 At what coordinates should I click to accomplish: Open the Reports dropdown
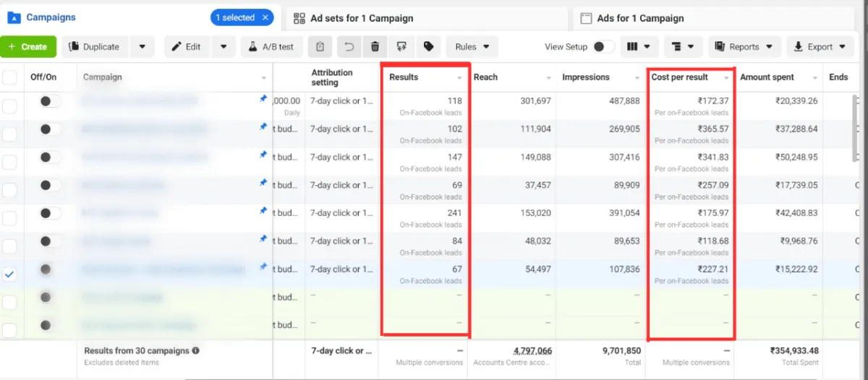tap(744, 47)
